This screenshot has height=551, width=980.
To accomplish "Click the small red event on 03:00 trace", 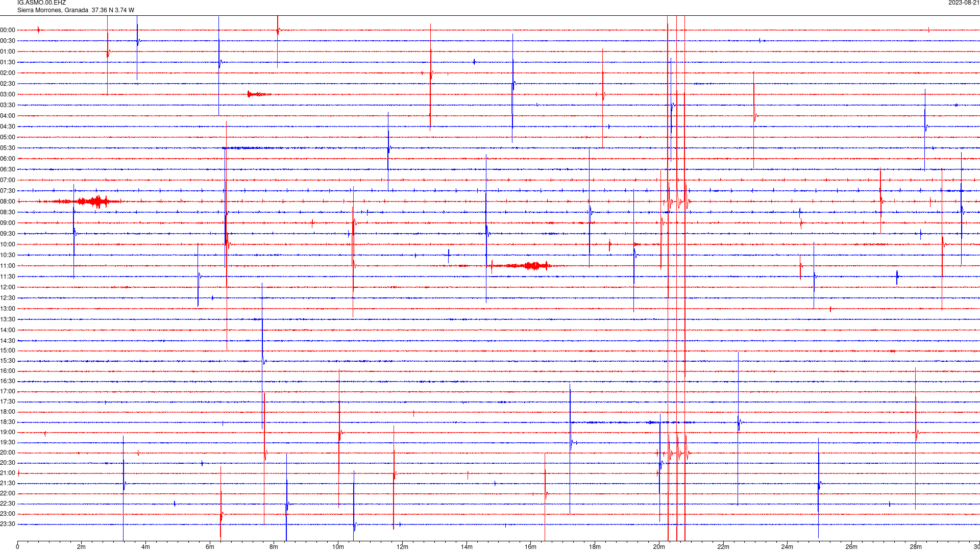I will (259, 94).
